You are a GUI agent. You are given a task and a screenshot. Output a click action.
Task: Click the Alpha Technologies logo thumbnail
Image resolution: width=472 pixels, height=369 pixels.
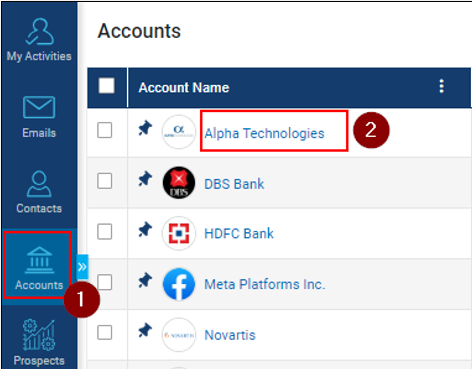click(179, 132)
